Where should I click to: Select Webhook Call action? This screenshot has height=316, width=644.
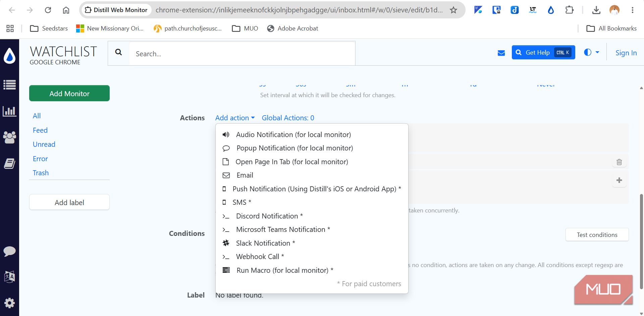tap(312, 257)
